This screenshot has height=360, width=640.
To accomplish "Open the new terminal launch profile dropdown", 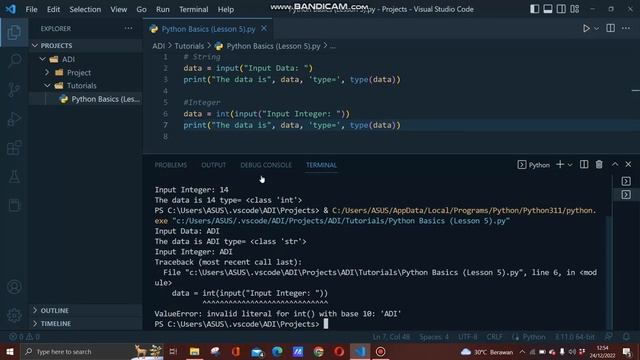I will [570, 165].
